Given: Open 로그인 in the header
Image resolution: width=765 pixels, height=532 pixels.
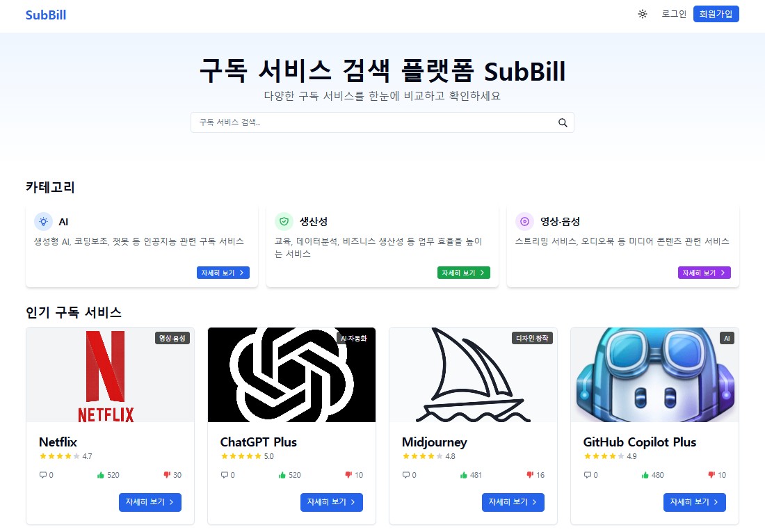Looking at the screenshot, I should [x=673, y=14].
